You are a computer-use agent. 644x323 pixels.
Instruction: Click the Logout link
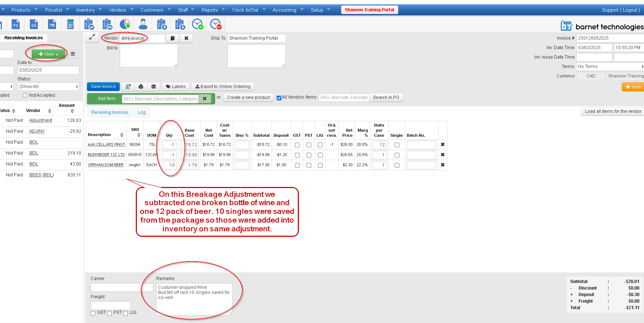pyautogui.click(x=630, y=10)
